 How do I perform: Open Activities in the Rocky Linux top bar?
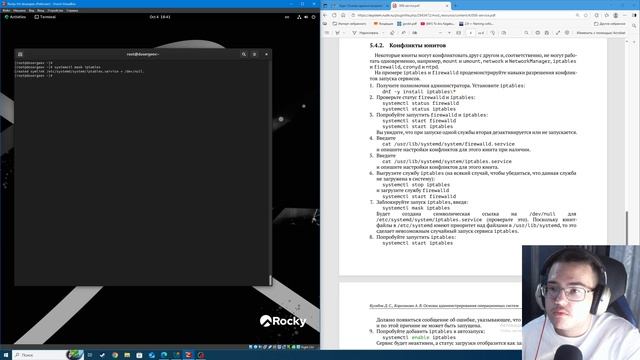[x=15, y=17]
